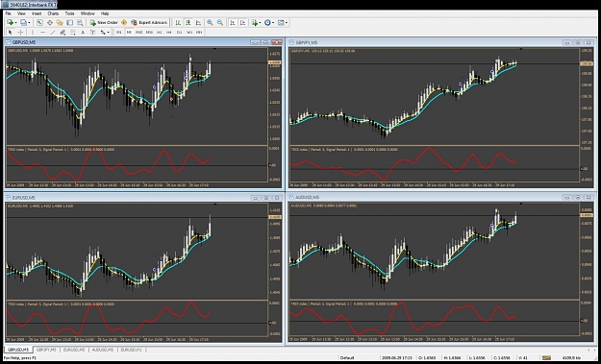The height and width of the screenshot is (364, 601).
Task: Toggle Expert Advisors on or off
Action: click(x=149, y=23)
